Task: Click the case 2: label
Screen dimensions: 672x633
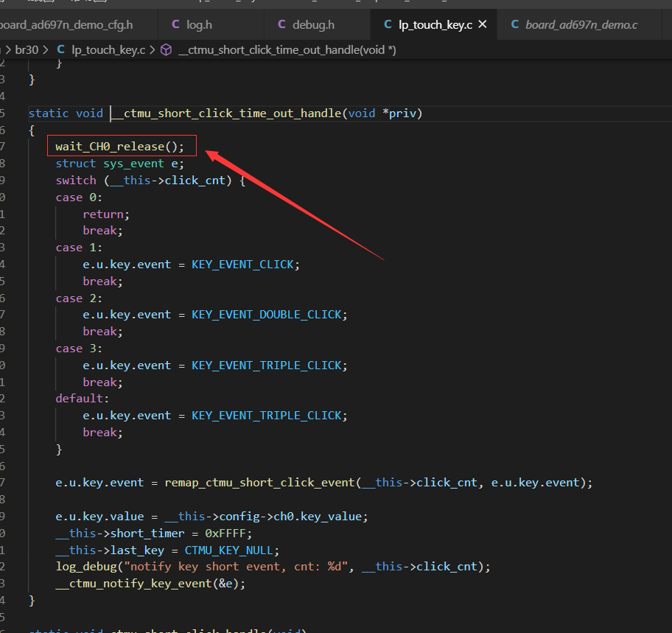Action: click(79, 298)
